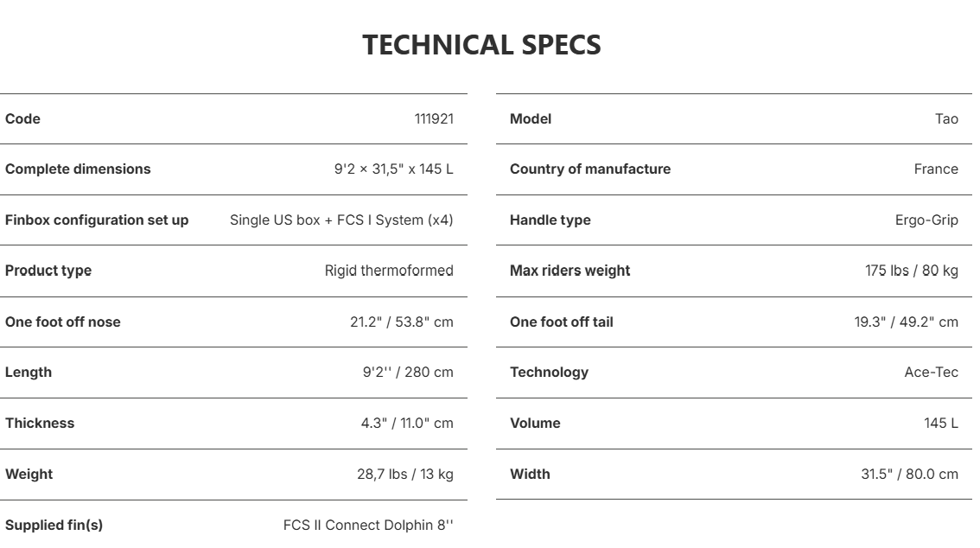Click the TECHNICAL SPECS heading
Image resolution: width=980 pixels, height=548 pixels.
pyautogui.click(x=482, y=45)
